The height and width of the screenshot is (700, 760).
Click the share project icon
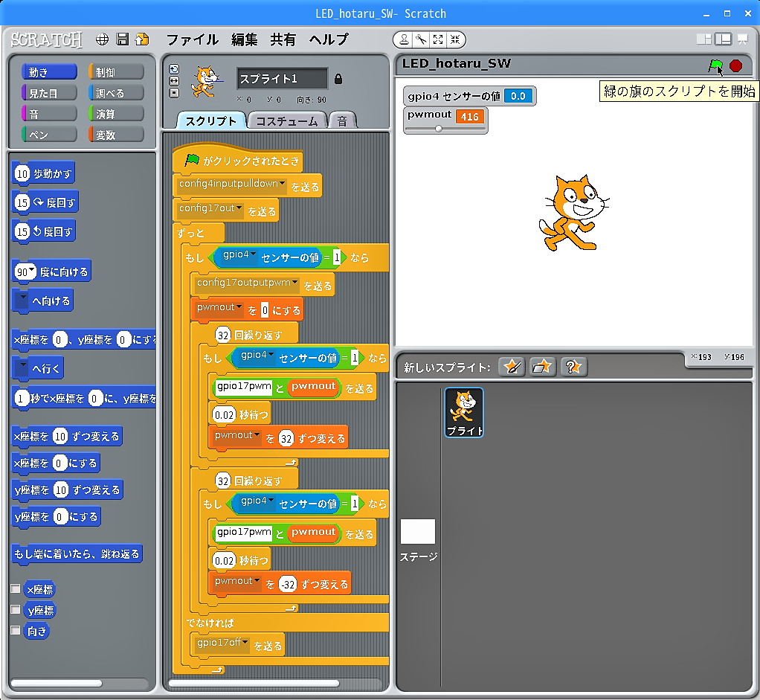coord(143,39)
